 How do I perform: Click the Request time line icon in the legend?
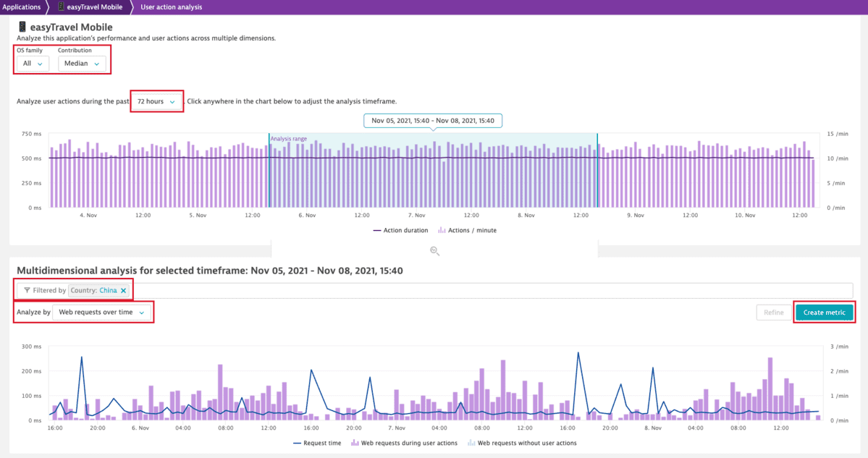coord(297,443)
